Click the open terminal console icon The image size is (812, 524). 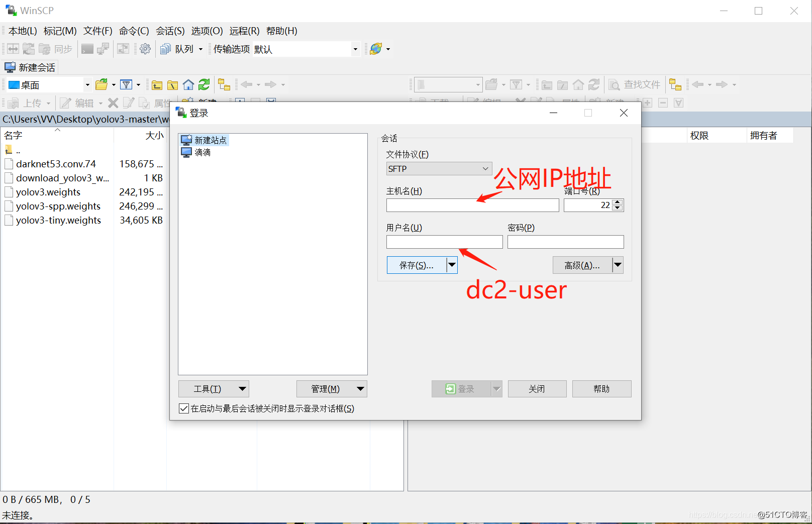87,49
